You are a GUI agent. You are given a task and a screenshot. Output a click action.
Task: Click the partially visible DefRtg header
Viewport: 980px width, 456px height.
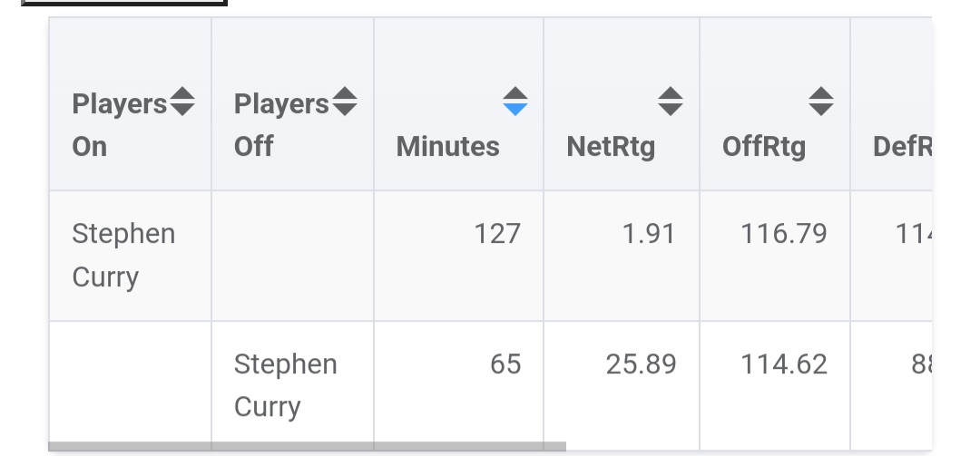[x=902, y=146]
